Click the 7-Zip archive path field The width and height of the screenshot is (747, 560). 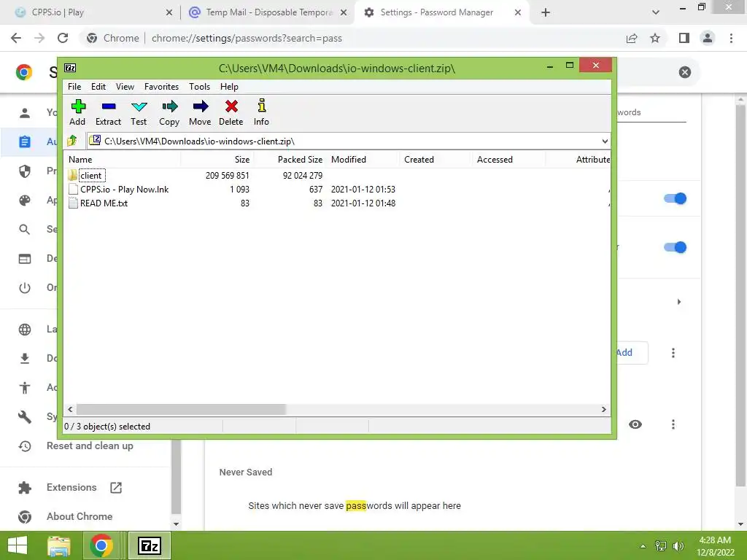pos(343,141)
